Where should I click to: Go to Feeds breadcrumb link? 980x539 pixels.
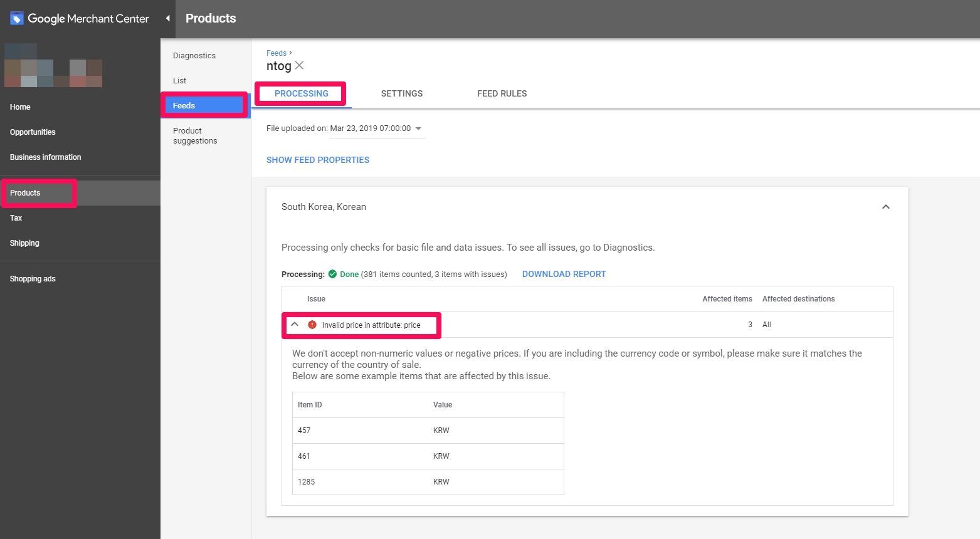click(276, 53)
